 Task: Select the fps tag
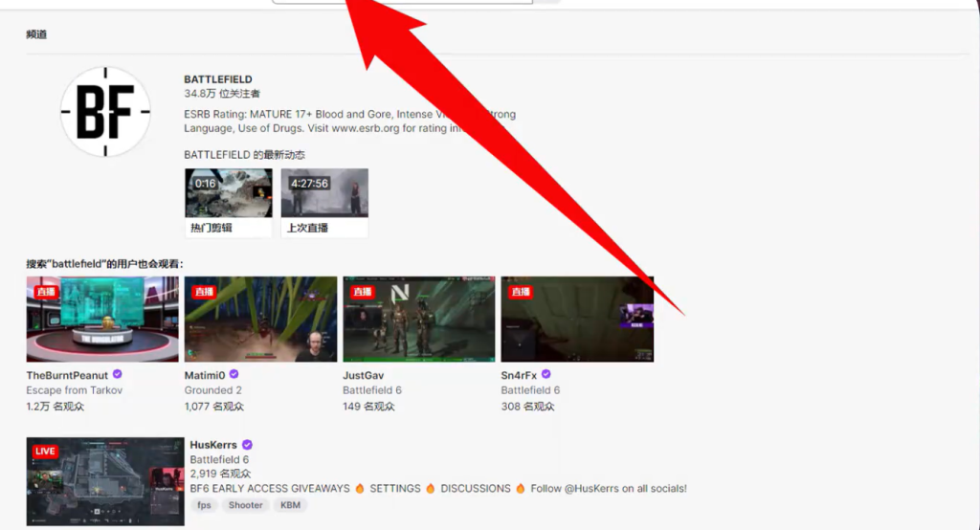[205, 505]
